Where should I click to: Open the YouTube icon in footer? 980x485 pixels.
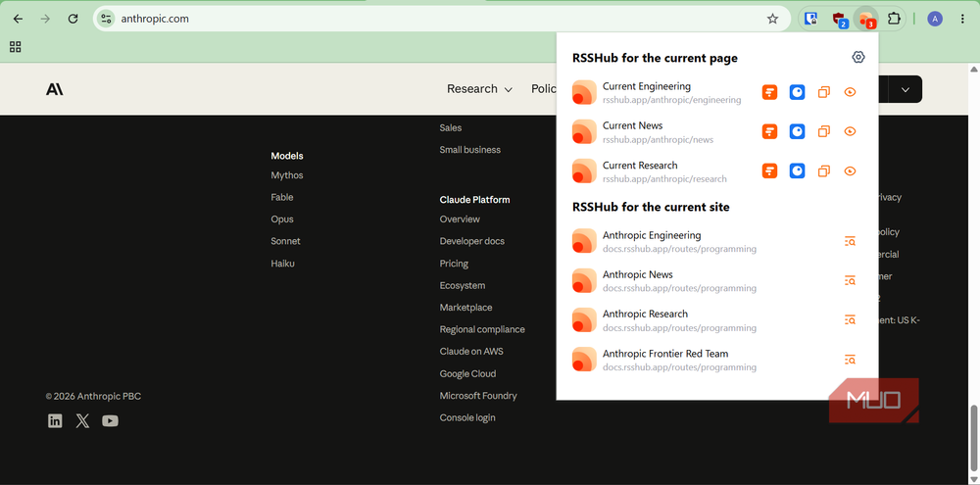[x=110, y=421]
